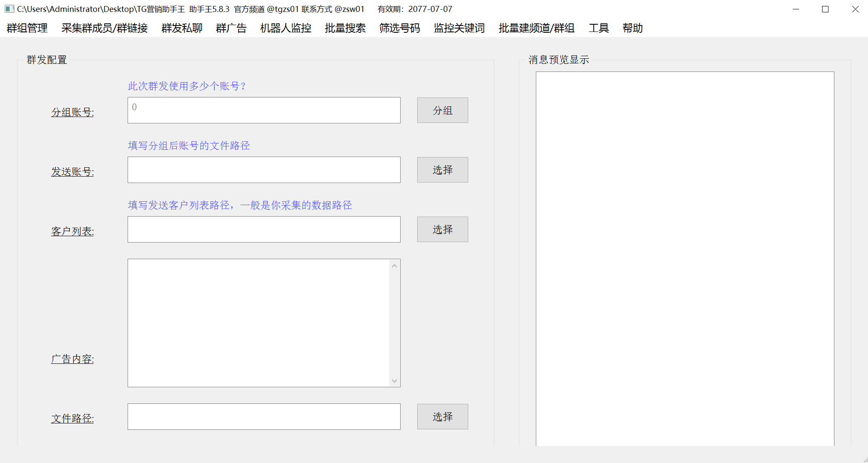The height and width of the screenshot is (463, 868).
Task: Open the 群发私聊 menu
Action: click(x=182, y=28)
